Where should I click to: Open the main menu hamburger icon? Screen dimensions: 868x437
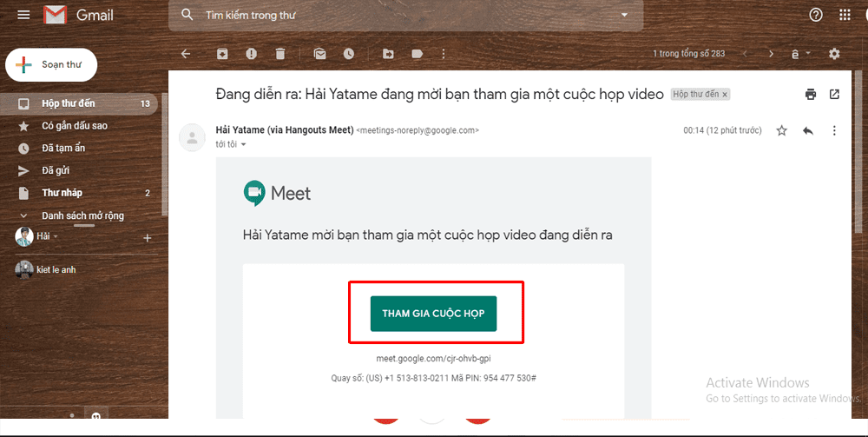click(x=23, y=15)
